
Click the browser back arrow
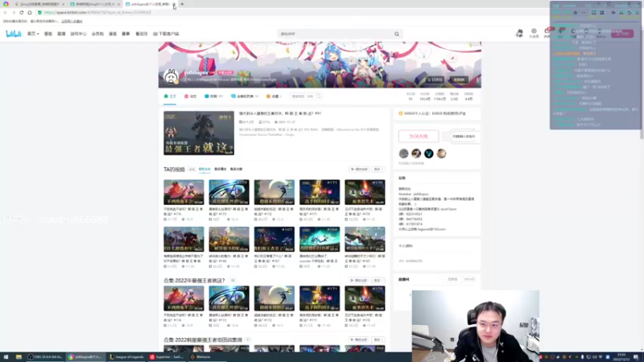pyautogui.click(x=6, y=13)
